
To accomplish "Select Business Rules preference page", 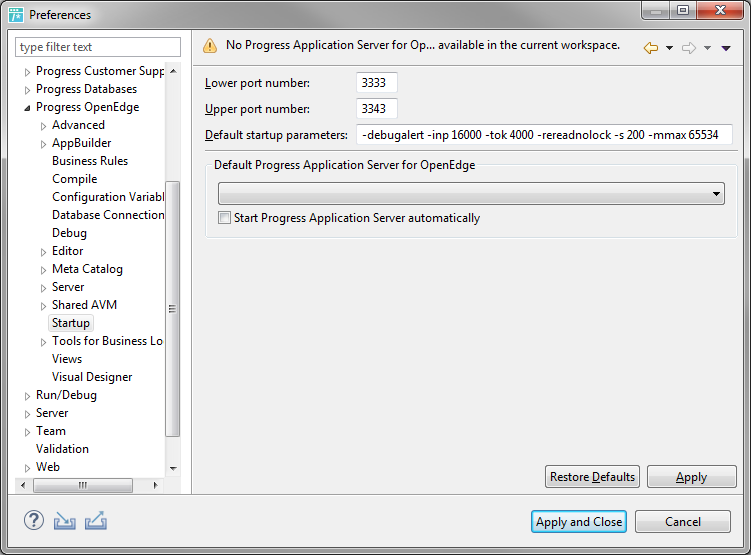I will pos(90,161).
